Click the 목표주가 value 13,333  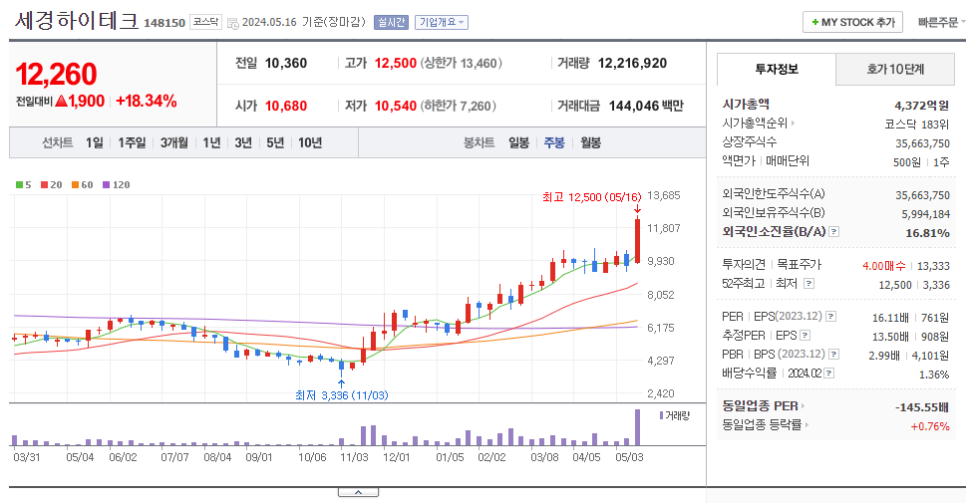click(x=933, y=266)
